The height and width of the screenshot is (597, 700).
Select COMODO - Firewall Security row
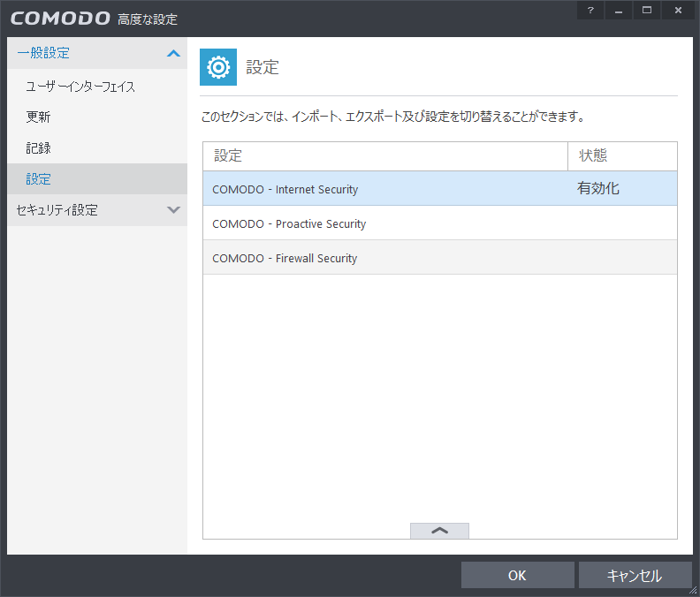click(x=440, y=257)
